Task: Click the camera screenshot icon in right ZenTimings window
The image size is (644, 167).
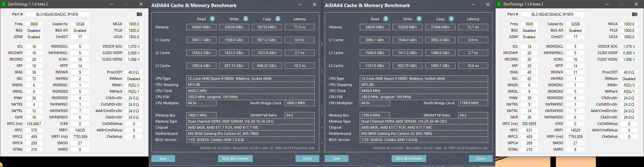Action: coord(635,14)
